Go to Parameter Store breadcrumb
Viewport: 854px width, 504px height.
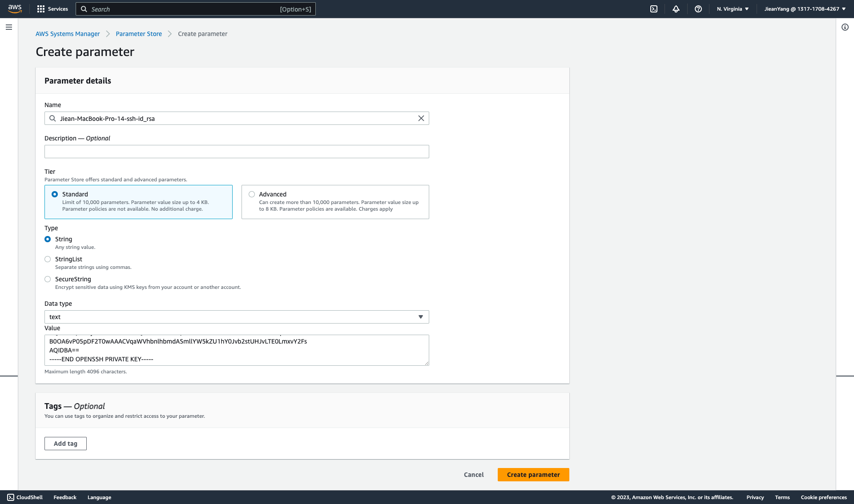coord(139,34)
